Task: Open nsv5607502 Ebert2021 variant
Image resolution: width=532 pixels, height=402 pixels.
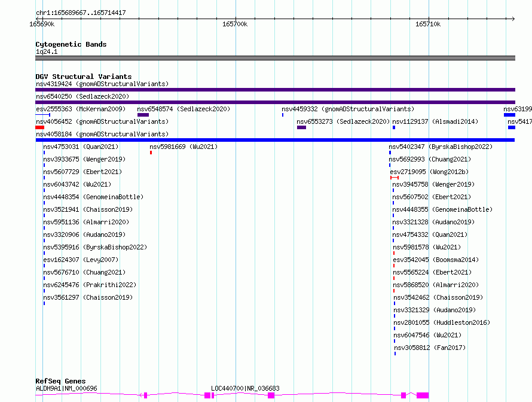Action: [432, 197]
